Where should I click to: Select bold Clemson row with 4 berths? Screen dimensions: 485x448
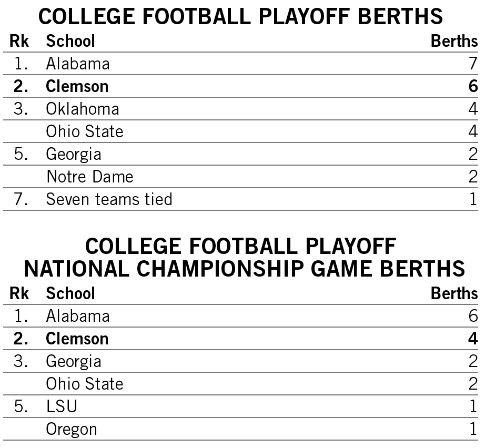pos(77,339)
